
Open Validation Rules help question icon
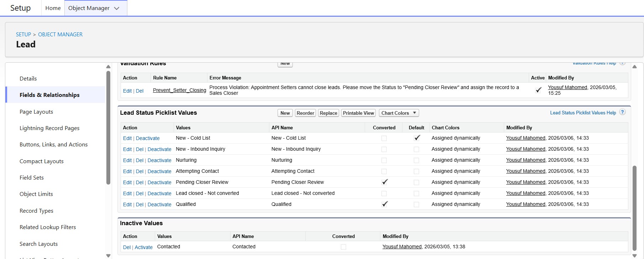(622, 63)
